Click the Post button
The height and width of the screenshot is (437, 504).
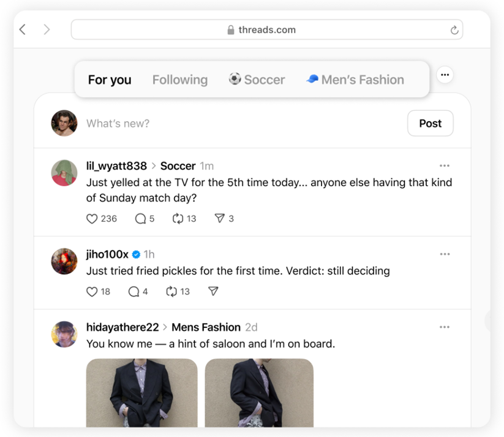[430, 123]
